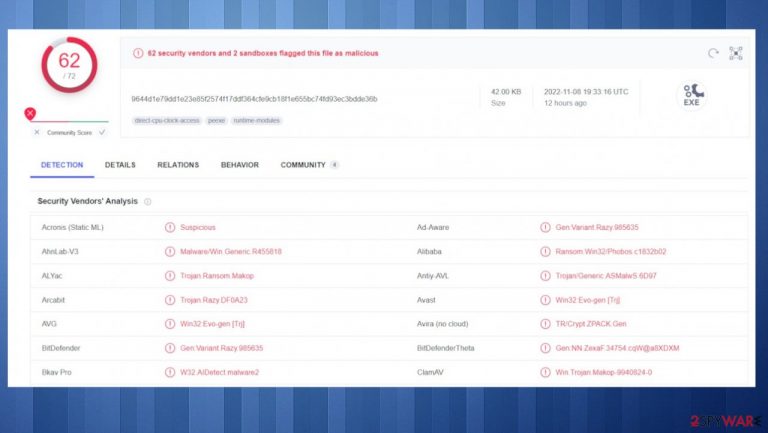Viewport: 768px width, 433px height.
Task: Click the 62/72 detection score gauge
Action: pyautogui.click(x=69, y=65)
